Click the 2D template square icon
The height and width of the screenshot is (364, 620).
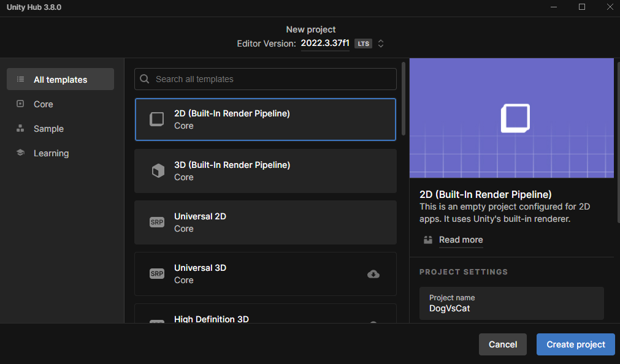156,119
